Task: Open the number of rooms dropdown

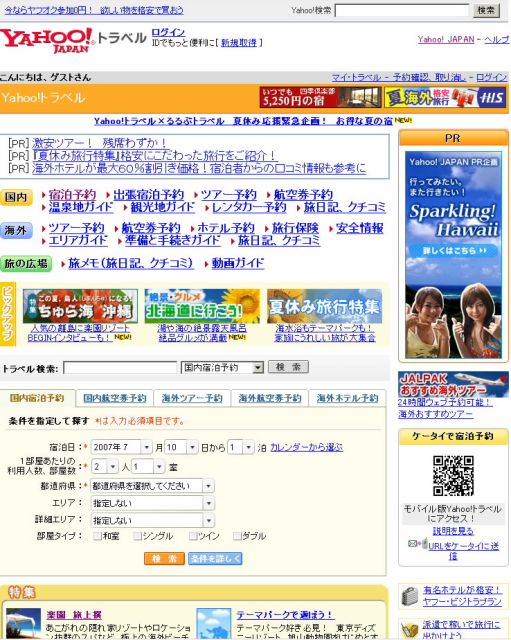Action: click(148, 467)
